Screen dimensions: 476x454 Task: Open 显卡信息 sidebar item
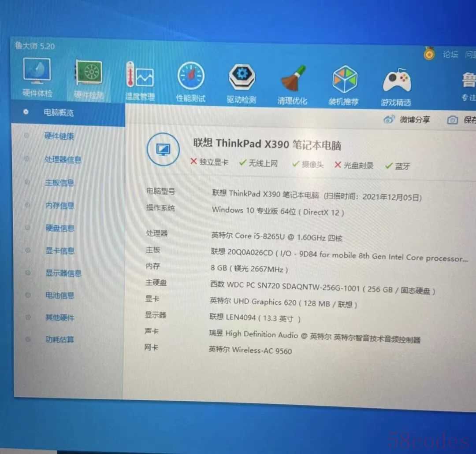[x=60, y=251]
